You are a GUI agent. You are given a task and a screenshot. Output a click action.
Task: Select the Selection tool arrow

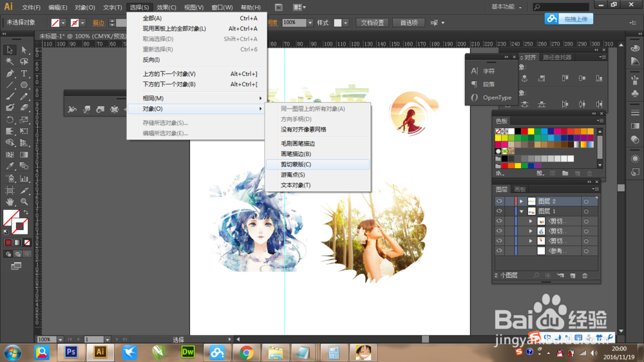click(10, 50)
